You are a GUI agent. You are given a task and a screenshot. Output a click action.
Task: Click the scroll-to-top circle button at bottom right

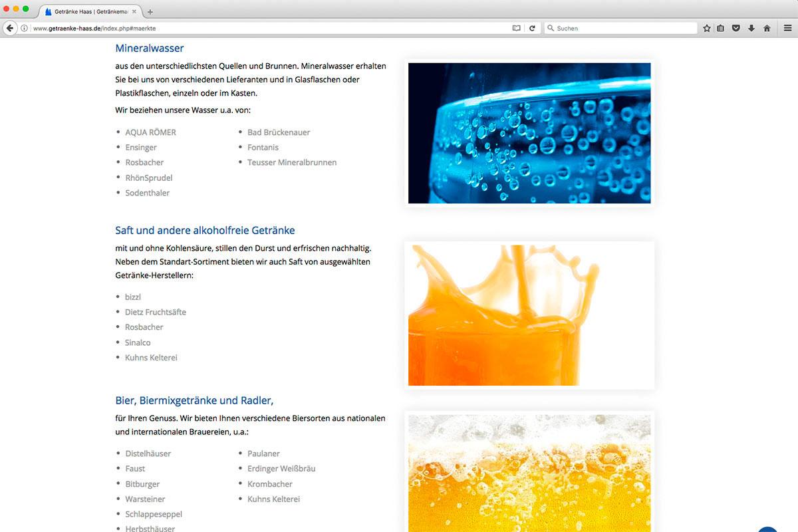[x=768, y=529]
